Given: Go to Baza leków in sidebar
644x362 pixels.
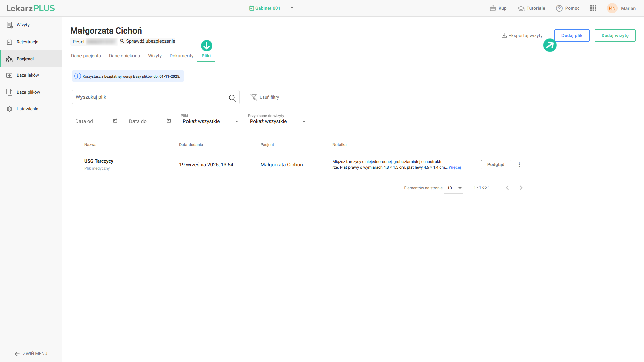Looking at the screenshot, I should [x=28, y=75].
